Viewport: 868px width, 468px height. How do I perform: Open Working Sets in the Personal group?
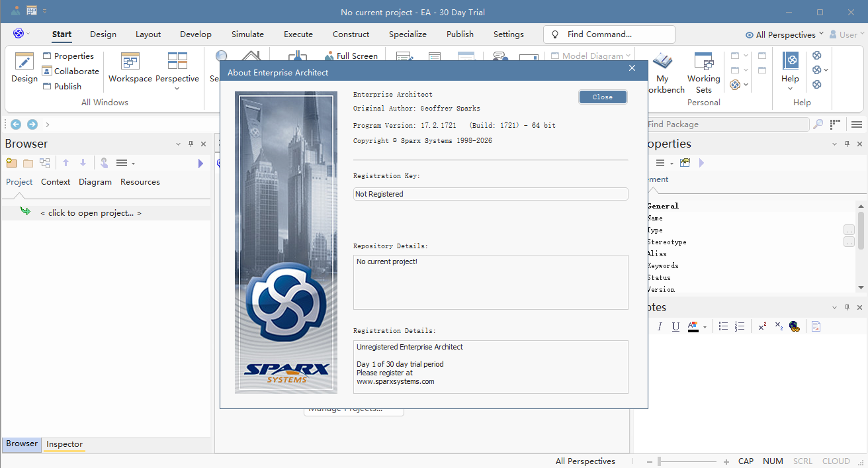tap(703, 73)
